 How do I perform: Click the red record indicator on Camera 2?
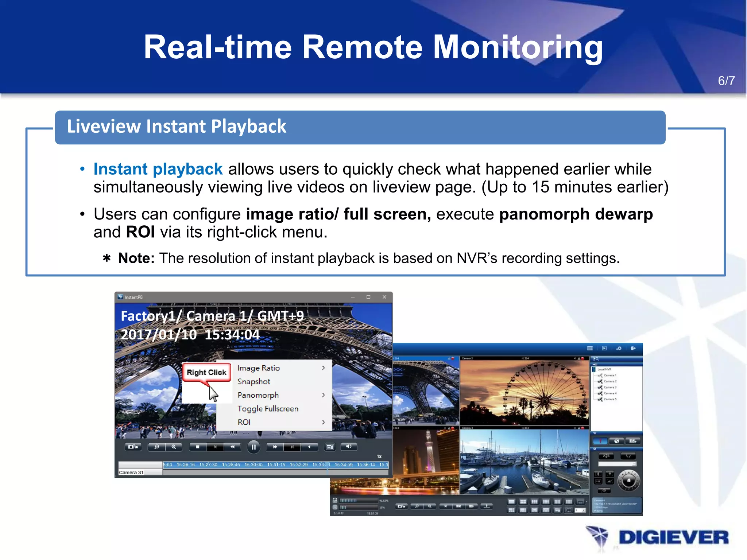(583, 358)
